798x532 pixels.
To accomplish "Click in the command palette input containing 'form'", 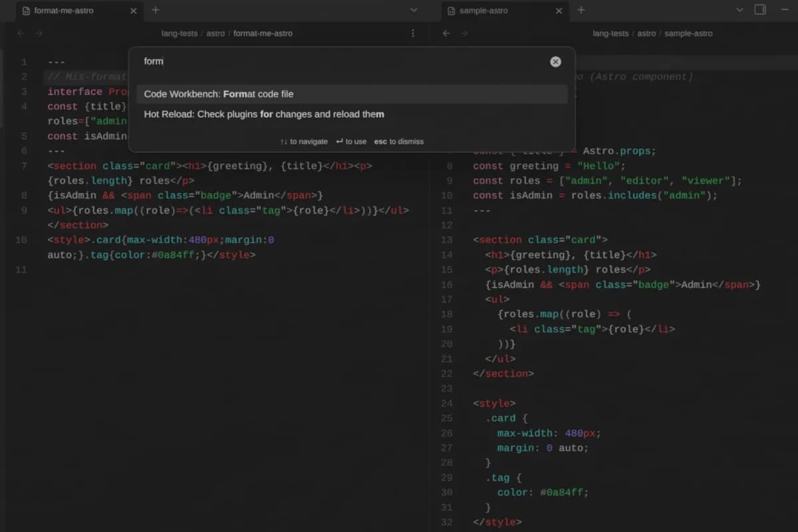I will click(342, 61).
